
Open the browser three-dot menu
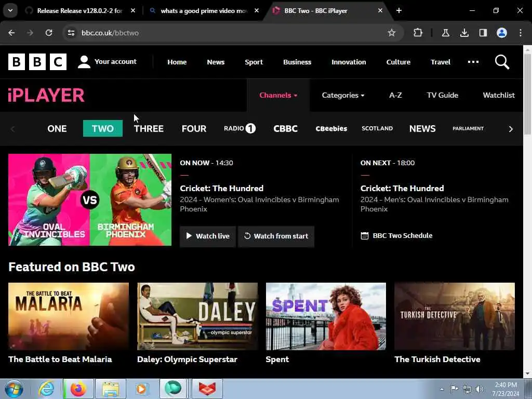point(521,33)
